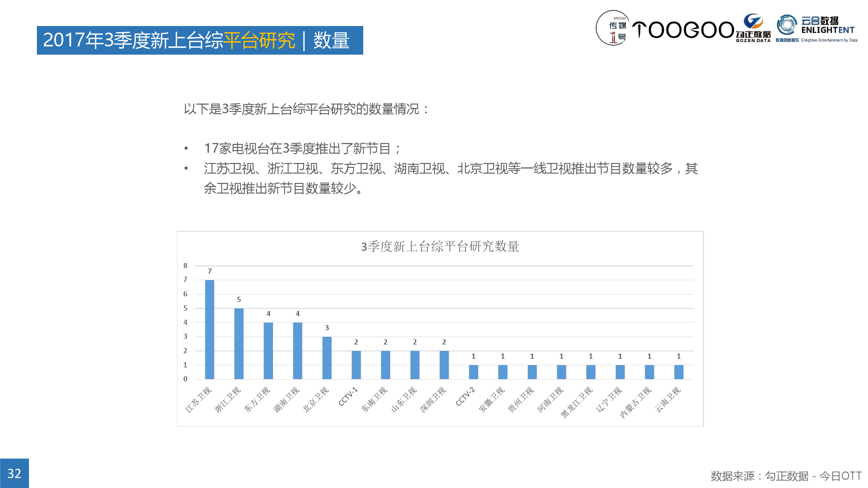Click the 内蒙古卫视 axis label
The image size is (868, 488).
[635, 402]
